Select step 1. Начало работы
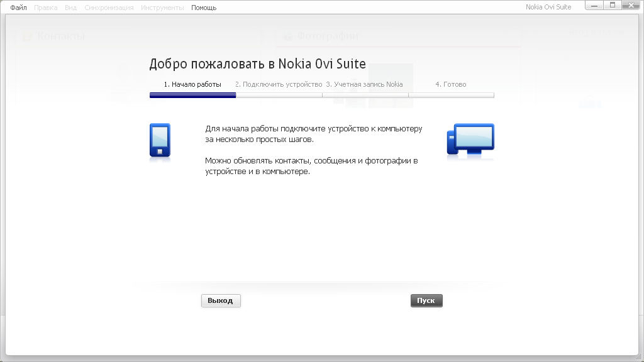This screenshot has height=362, width=644. tap(192, 84)
